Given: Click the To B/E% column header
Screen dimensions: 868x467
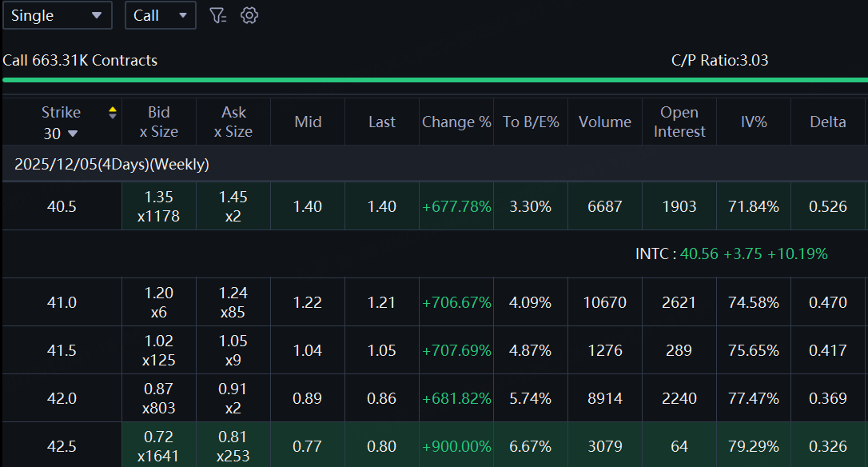Looking at the screenshot, I should click(x=531, y=122).
